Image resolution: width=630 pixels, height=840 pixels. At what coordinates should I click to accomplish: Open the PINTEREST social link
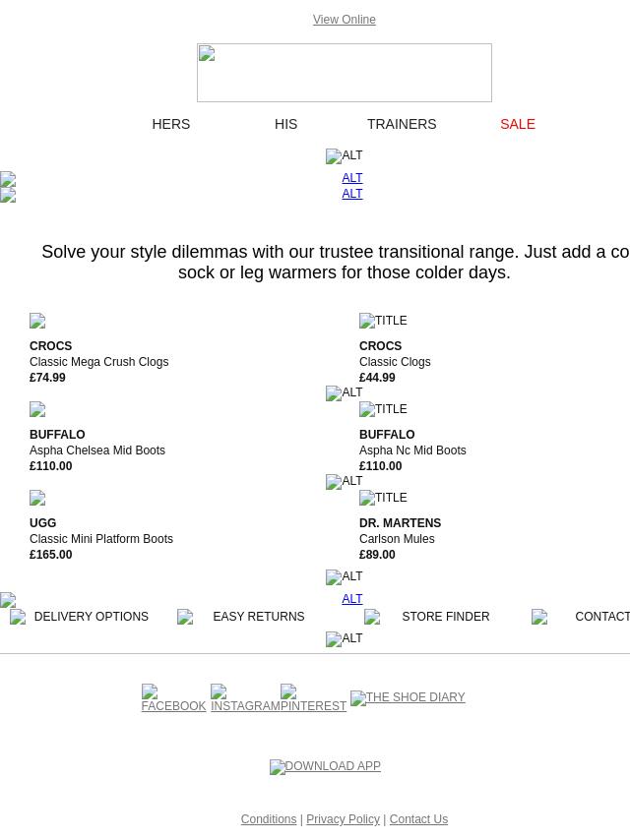(x=313, y=706)
